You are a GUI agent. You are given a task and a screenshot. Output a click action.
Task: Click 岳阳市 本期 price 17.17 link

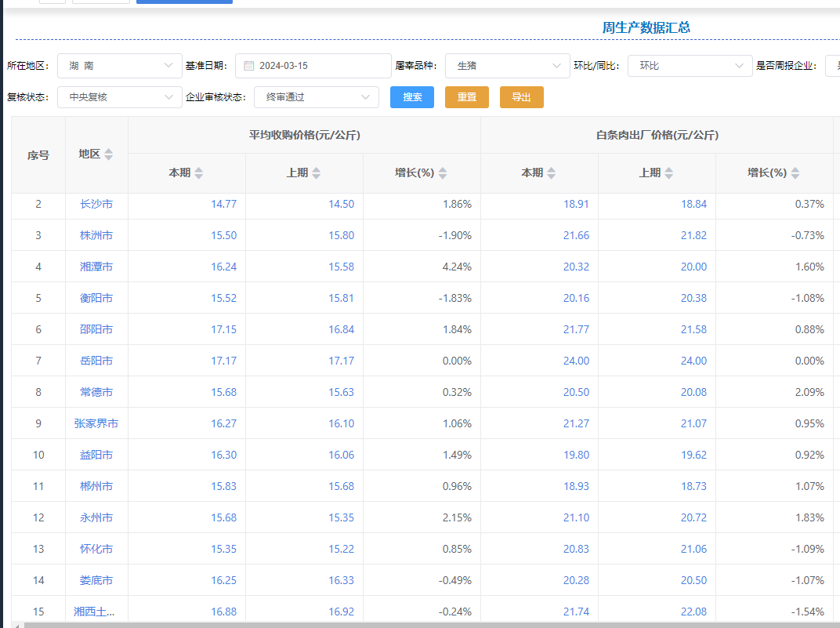[223, 361]
